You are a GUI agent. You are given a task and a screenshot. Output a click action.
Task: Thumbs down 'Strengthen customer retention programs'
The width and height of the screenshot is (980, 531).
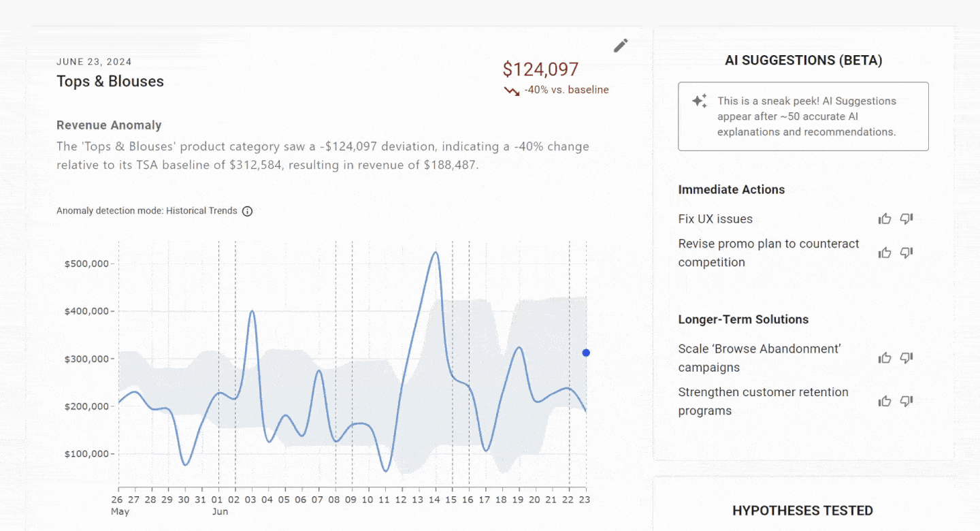(906, 401)
